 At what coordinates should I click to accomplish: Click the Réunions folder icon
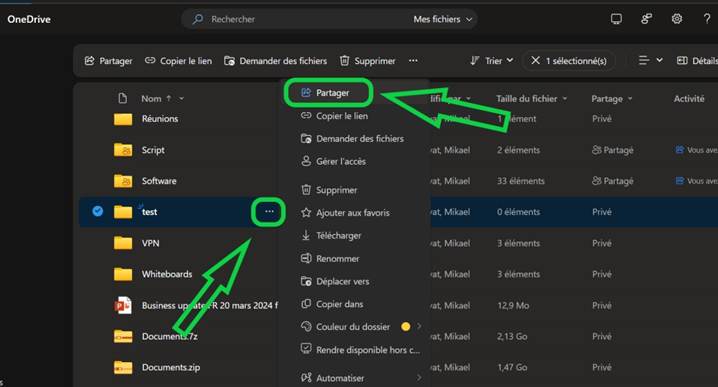click(123, 119)
